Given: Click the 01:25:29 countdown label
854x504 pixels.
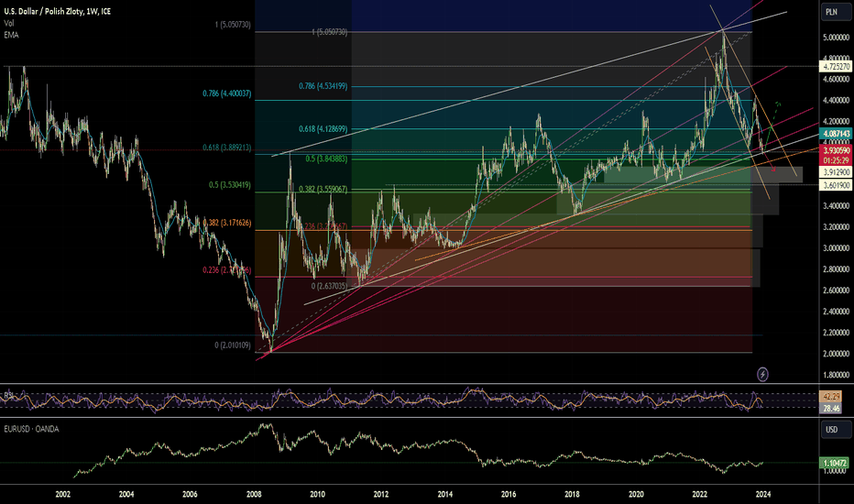Looking at the screenshot, I should coord(836,160).
